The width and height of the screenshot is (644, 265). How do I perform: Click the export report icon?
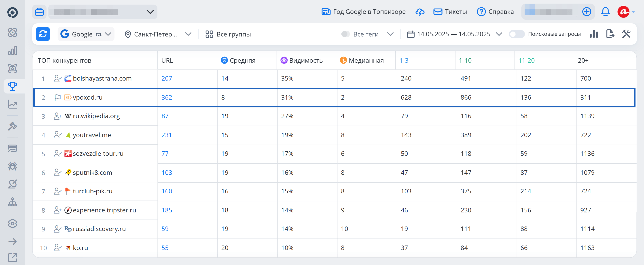coord(610,34)
